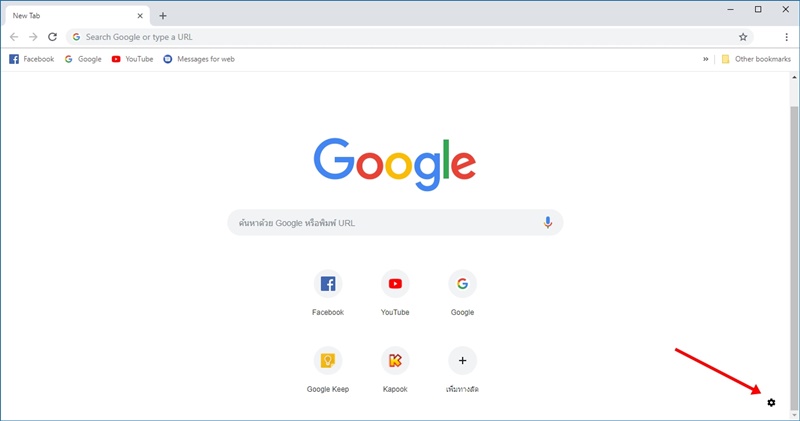This screenshot has height=421, width=800.
Task: Open the Google shortcut tile
Action: 462,293
